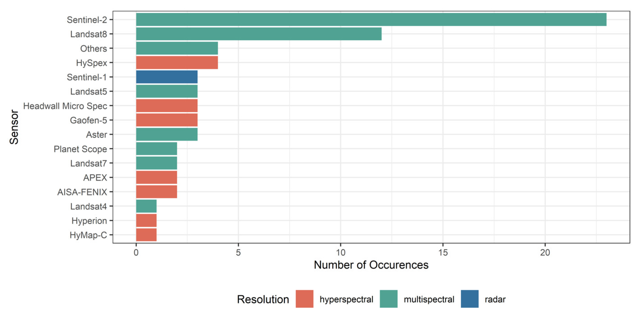Click the x-axis tick label 20
Screen dimensions: 644x315
(545, 253)
